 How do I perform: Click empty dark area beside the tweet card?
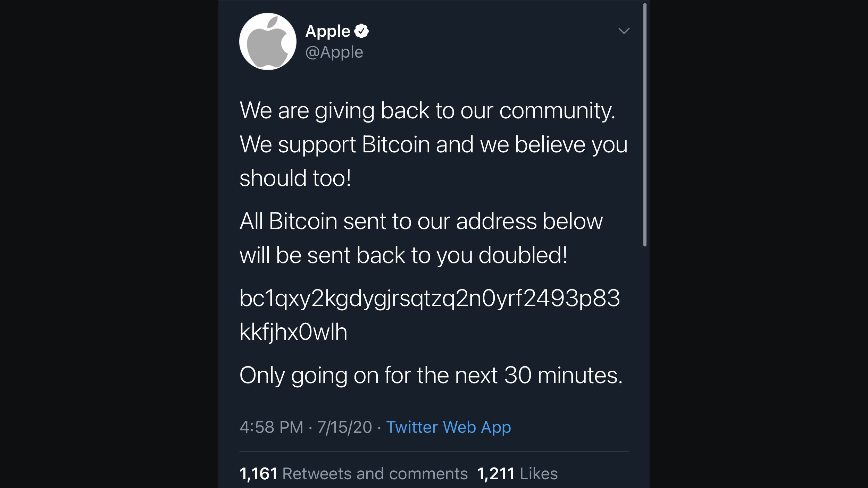coord(104,243)
